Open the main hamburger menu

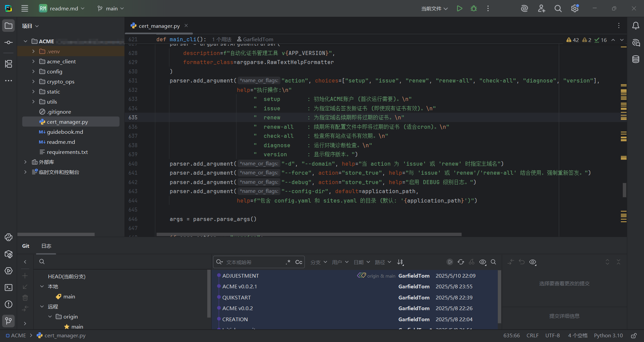[25, 8]
